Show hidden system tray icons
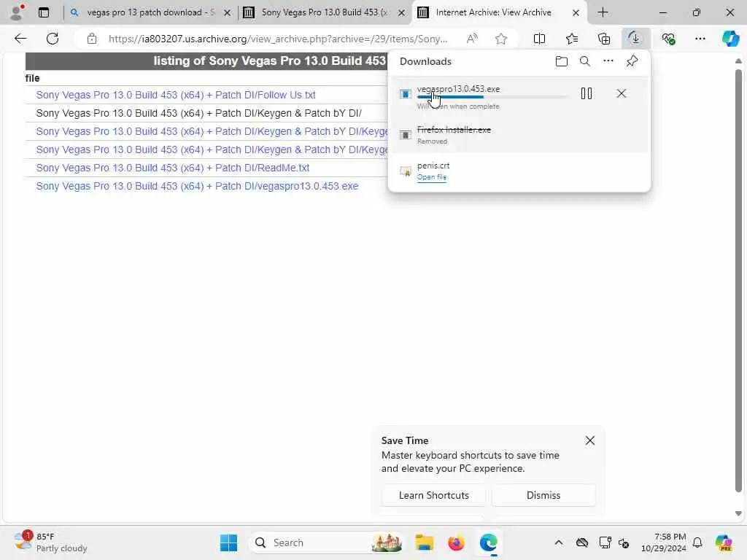The height and width of the screenshot is (560, 747). pos(558,542)
